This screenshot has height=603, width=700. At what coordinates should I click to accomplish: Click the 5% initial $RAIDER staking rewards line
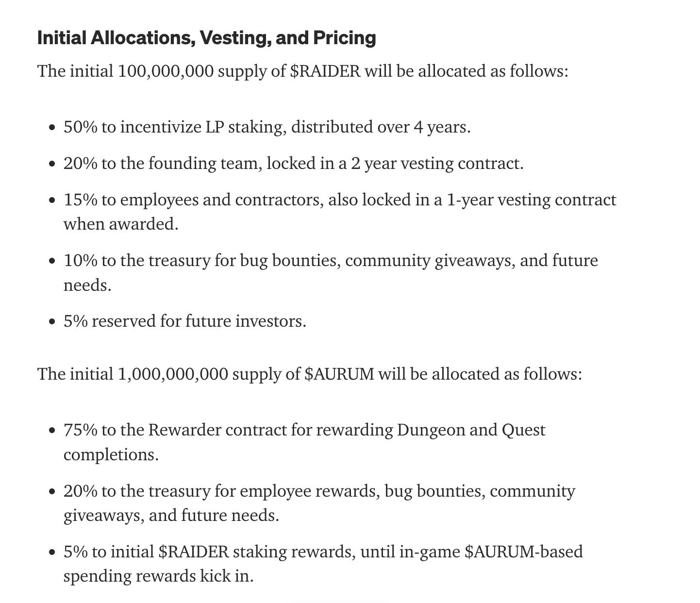[x=323, y=552]
